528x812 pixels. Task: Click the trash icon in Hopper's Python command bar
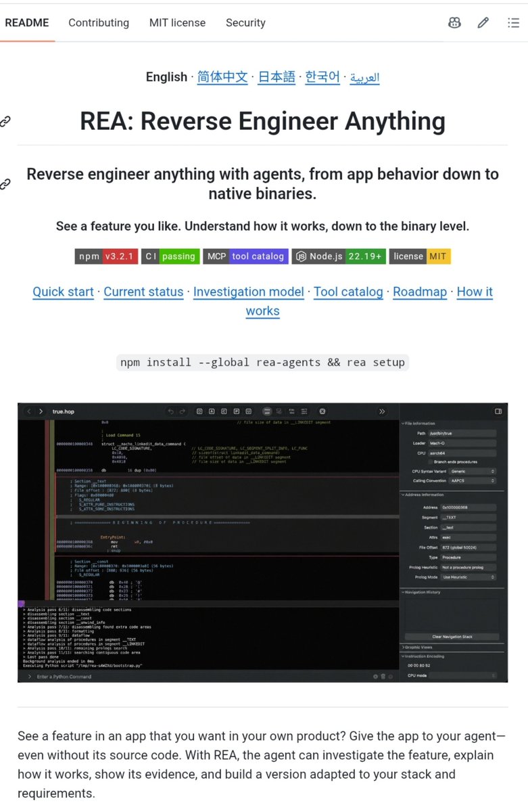[383, 676]
